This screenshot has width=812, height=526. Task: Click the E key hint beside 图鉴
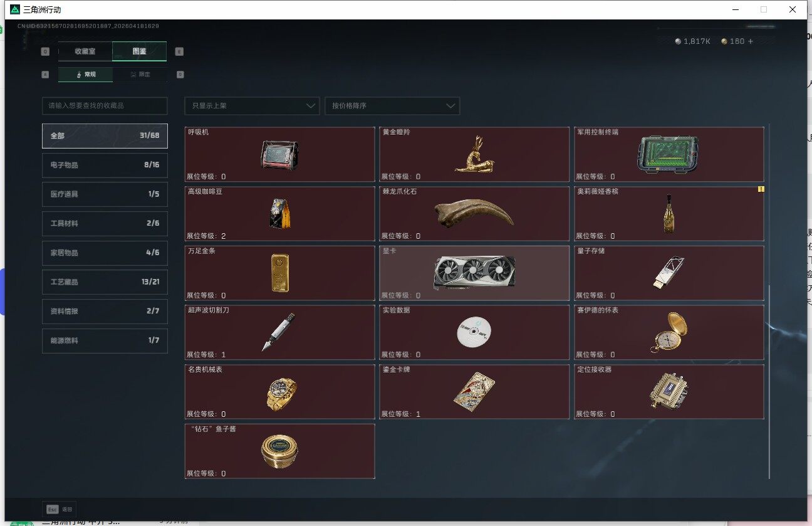[180, 51]
